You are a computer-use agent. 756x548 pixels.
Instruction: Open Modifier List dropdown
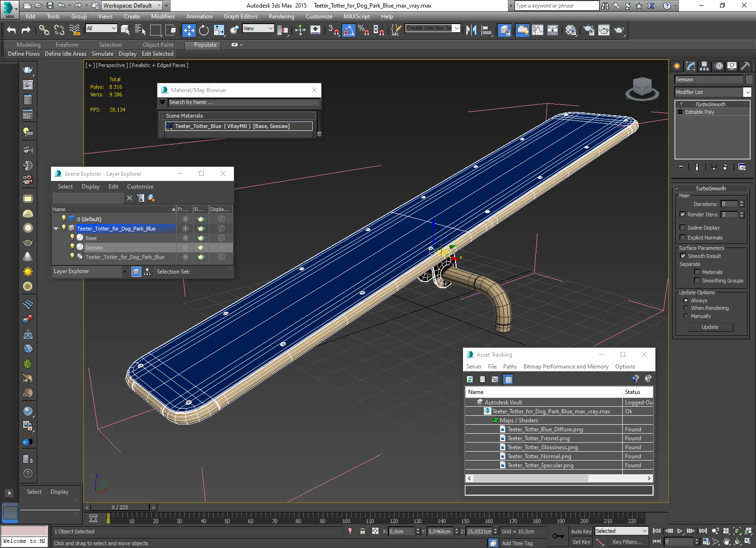tap(747, 92)
